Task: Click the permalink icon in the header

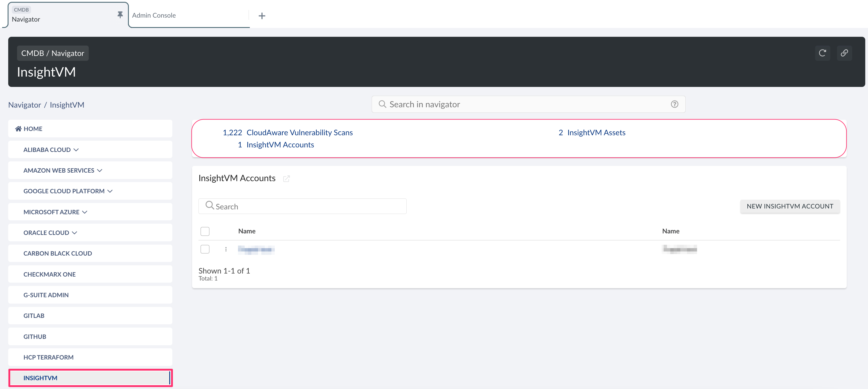Action: pyautogui.click(x=844, y=53)
